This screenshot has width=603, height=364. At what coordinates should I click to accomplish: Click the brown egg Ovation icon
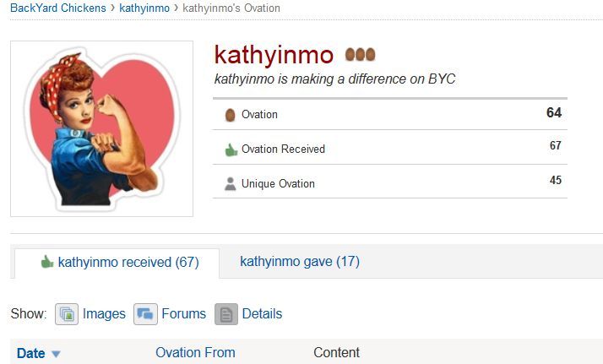click(x=230, y=115)
